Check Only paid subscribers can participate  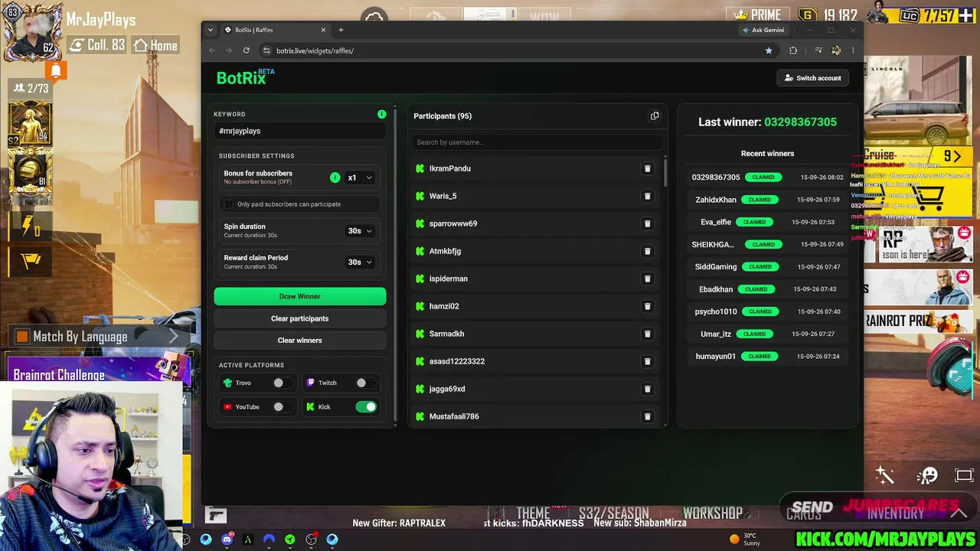pos(228,204)
